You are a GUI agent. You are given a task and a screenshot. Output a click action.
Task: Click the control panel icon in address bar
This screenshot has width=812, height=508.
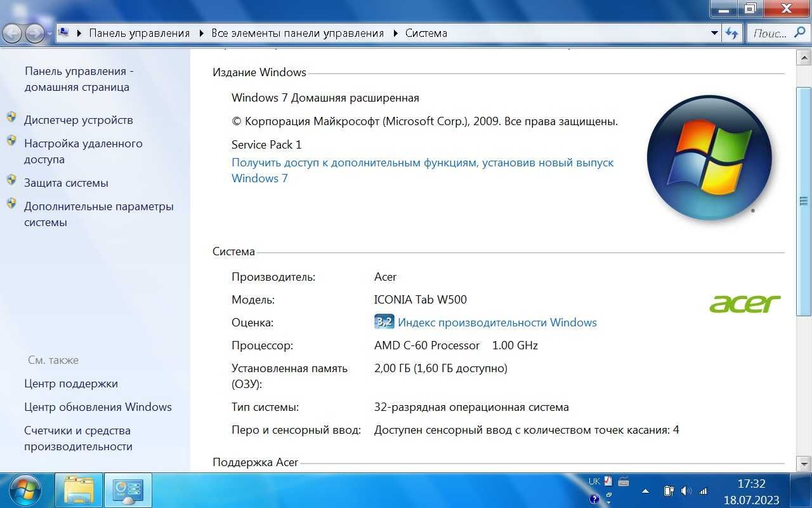[x=64, y=32]
